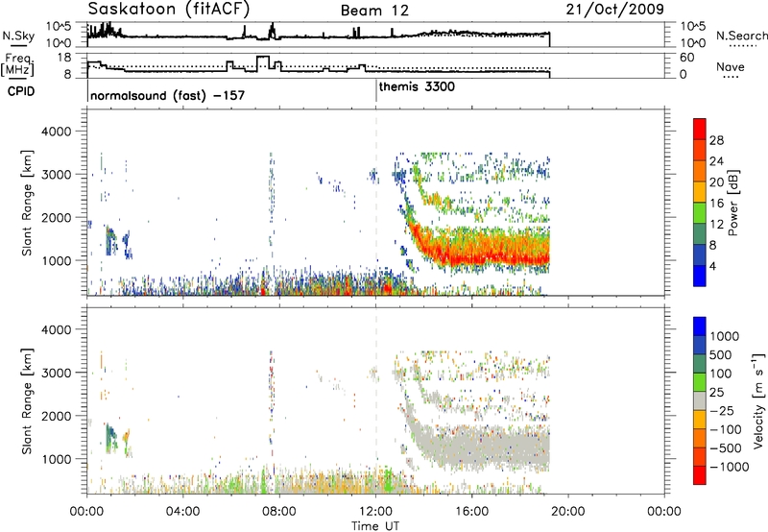Image resolution: width=768 pixels, height=532 pixels.
Task: Click the 2000 tick in the velocity panel
Action: (x=56, y=416)
